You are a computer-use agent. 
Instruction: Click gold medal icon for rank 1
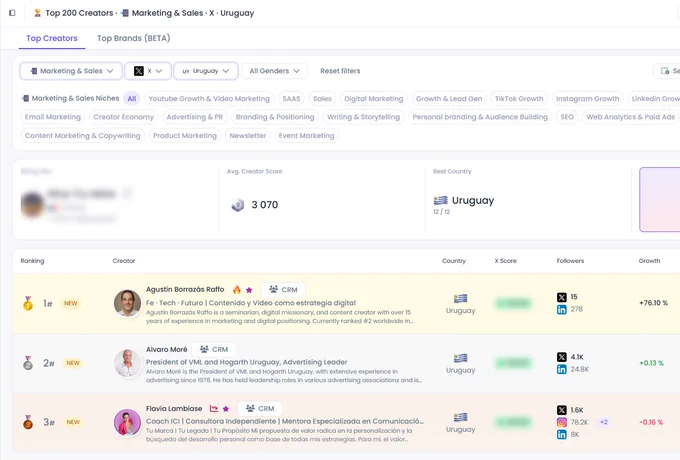click(x=28, y=303)
